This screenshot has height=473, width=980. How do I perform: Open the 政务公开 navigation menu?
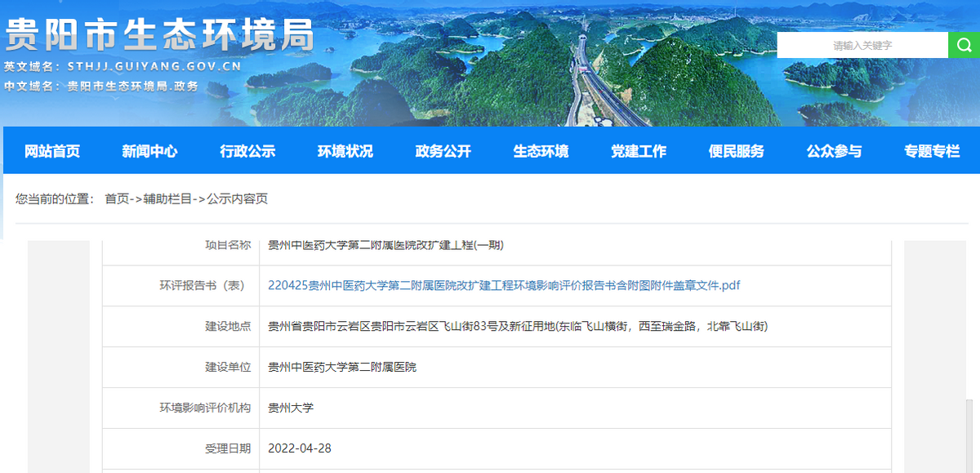(441, 150)
